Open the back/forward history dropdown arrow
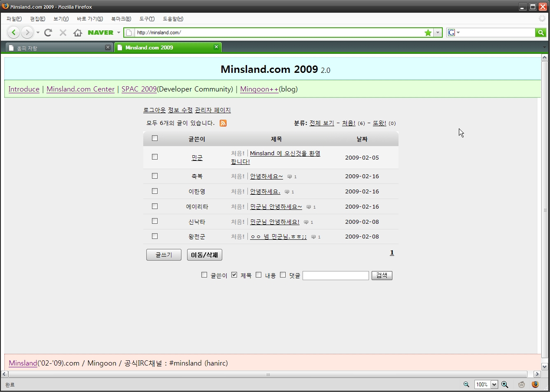The image size is (550, 392). coord(38,33)
